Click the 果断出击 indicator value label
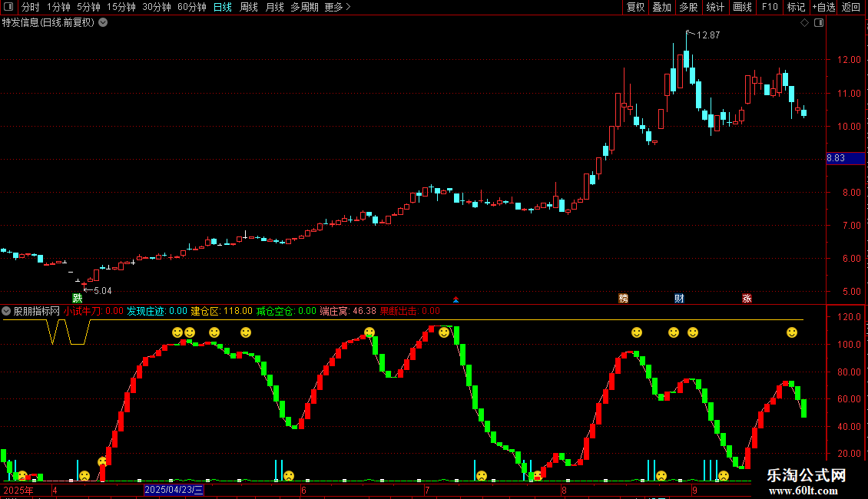The width and height of the screenshot is (868, 499). 410,312
